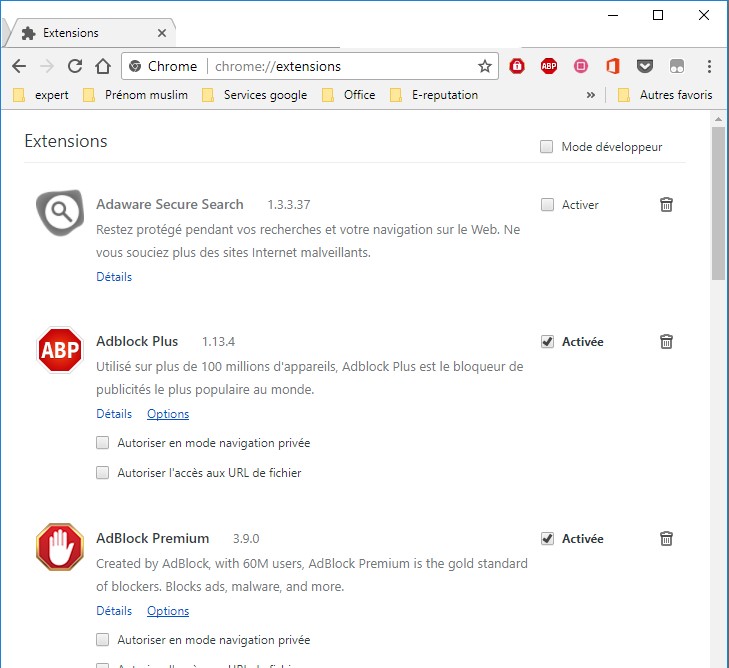This screenshot has width=729, height=668.
Task: Click version number 1.13.4
Action: coord(218,342)
